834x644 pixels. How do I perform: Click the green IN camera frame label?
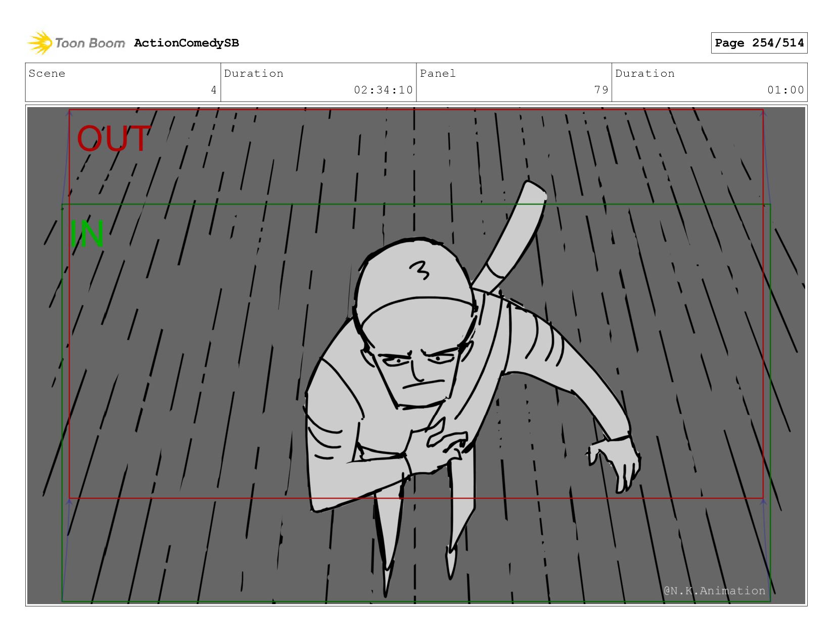[x=86, y=234]
